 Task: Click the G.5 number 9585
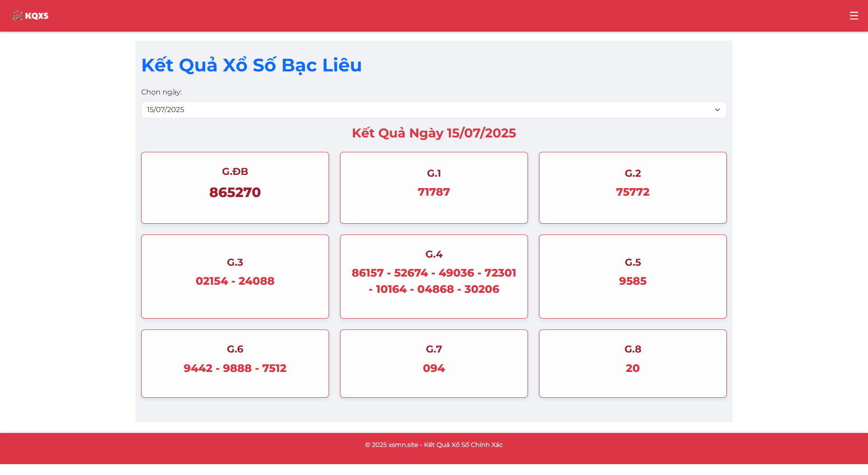[632, 281]
